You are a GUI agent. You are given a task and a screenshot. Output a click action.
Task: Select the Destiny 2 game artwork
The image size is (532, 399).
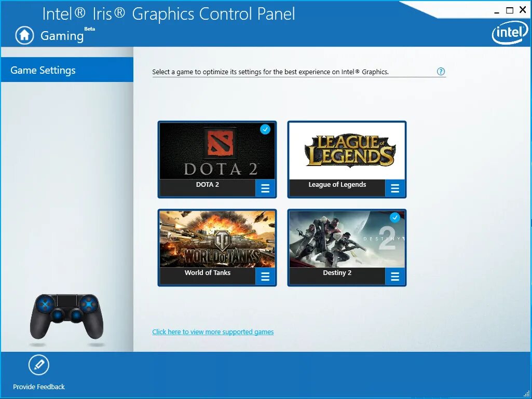347,239
